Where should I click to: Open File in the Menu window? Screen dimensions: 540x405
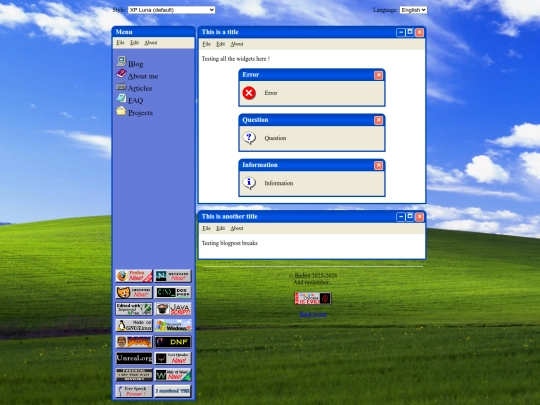coord(120,43)
